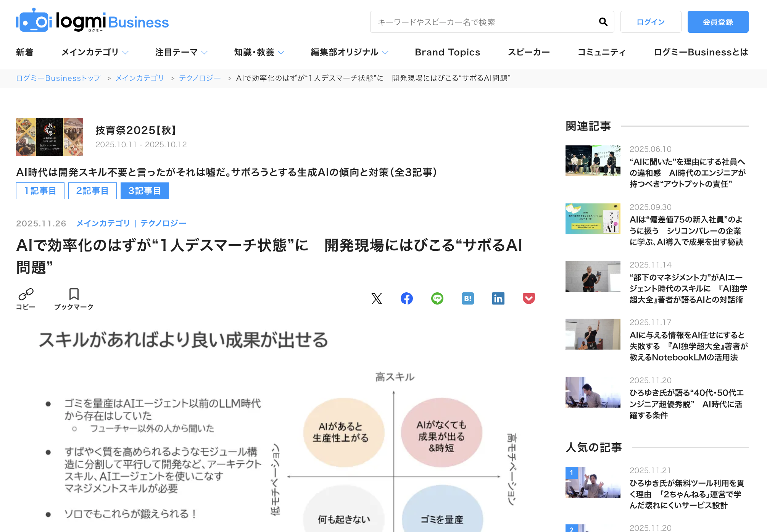Click the 会員登録 button
The height and width of the screenshot is (532, 767).
[718, 22]
